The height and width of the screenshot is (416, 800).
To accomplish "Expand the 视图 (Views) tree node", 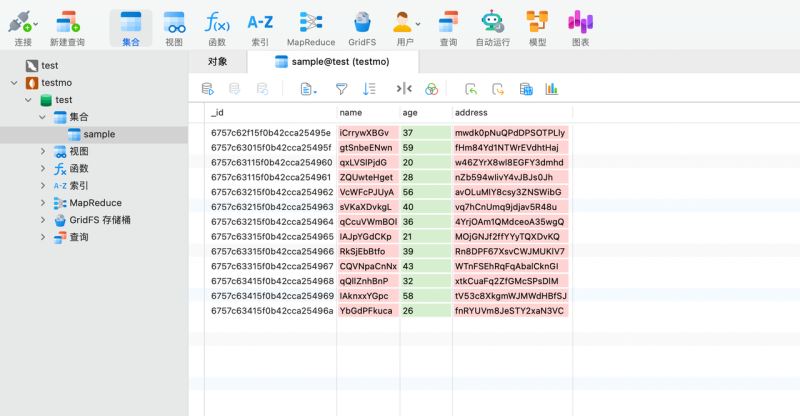I will [43, 151].
